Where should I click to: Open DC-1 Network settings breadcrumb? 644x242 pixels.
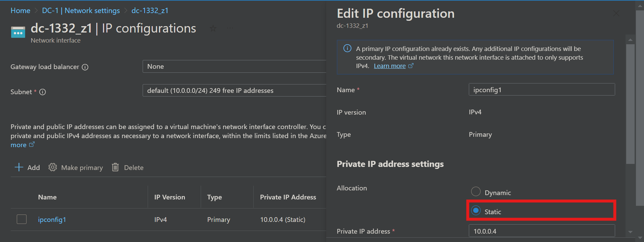pyautogui.click(x=81, y=11)
